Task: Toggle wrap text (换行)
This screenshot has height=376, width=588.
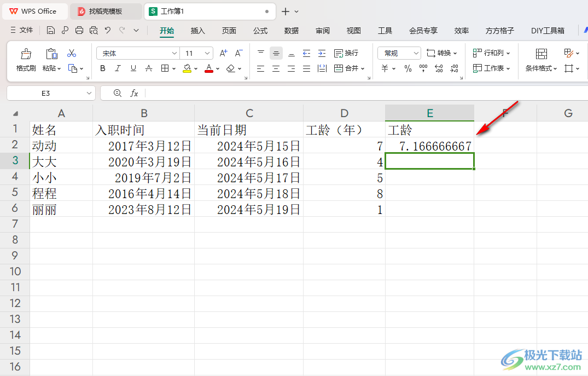Action: (x=346, y=53)
